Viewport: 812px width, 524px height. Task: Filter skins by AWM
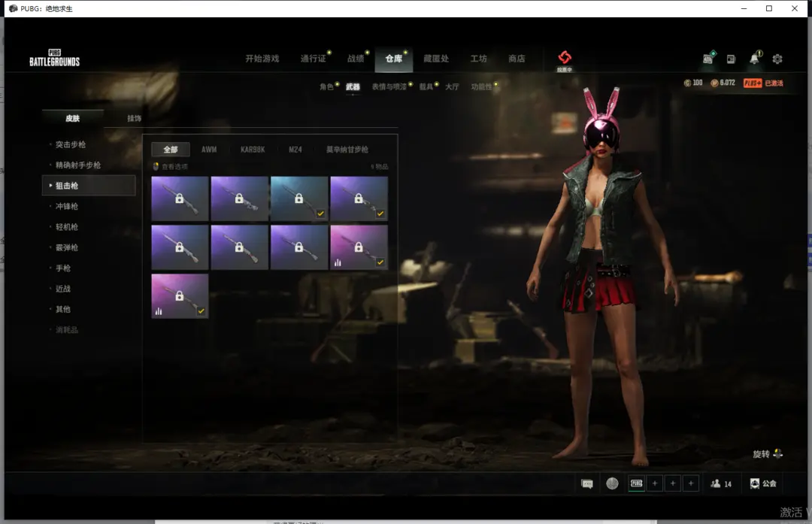point(209,150)
